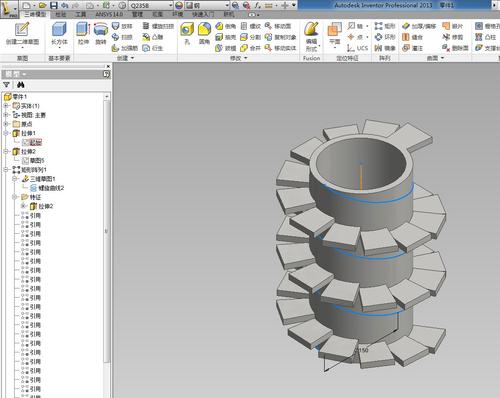Screen dimensions: 500x398
Task: Select the 圆角 fillet tool
Action: pyautogui.click(x=204, y=33)
